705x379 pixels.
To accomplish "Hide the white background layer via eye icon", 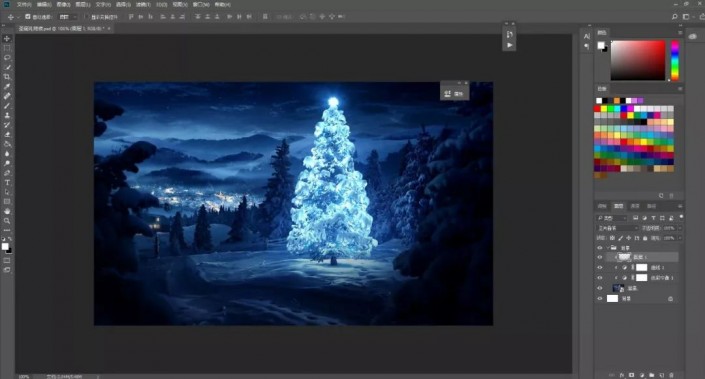I will click(x=600, y=299).
